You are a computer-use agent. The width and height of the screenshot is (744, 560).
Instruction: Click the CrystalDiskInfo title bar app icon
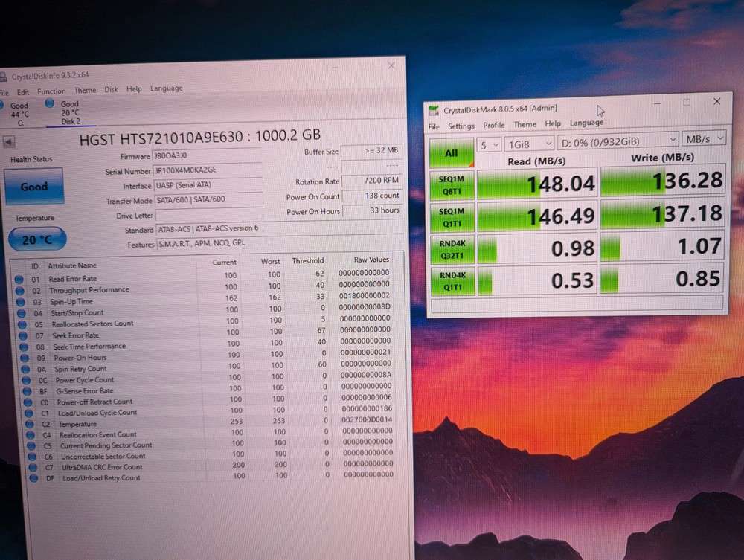click(x=3, y=78)
